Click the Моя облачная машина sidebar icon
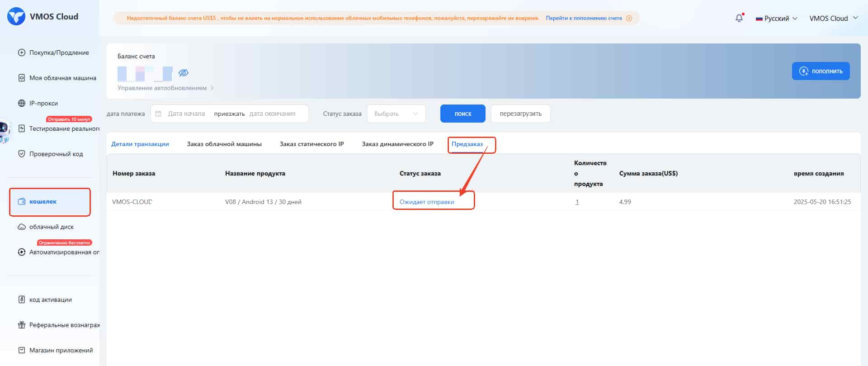Viewport: 868px width, 366px height. (x=21, y=78)
